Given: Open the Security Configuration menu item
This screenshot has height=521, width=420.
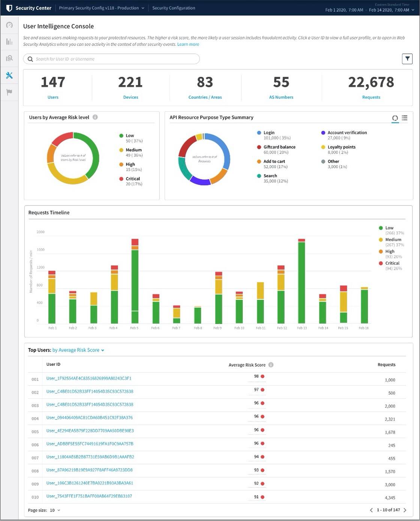Looking at the screenshot, I should [x=174, y=8].
